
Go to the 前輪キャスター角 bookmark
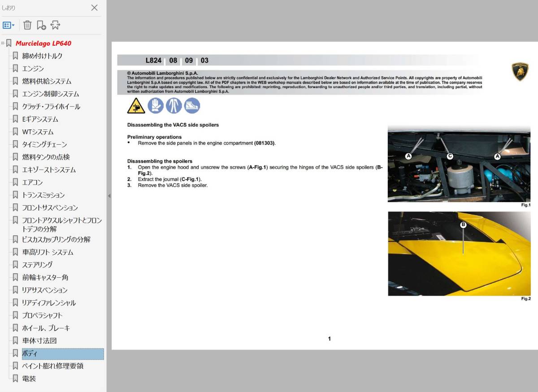(45, 277)
